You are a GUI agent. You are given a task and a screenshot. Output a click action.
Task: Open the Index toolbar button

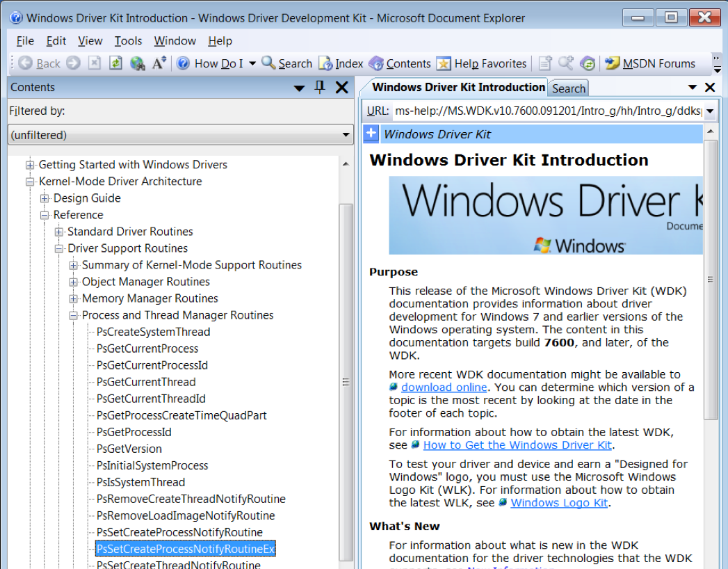(x=341, y=63)
